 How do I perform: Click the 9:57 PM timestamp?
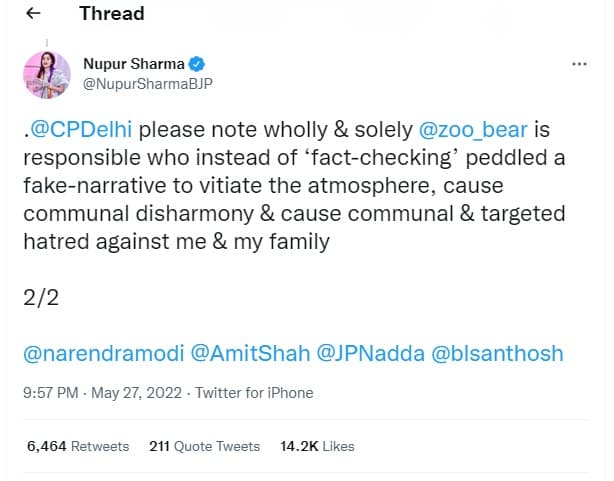(x=51, y=393)
